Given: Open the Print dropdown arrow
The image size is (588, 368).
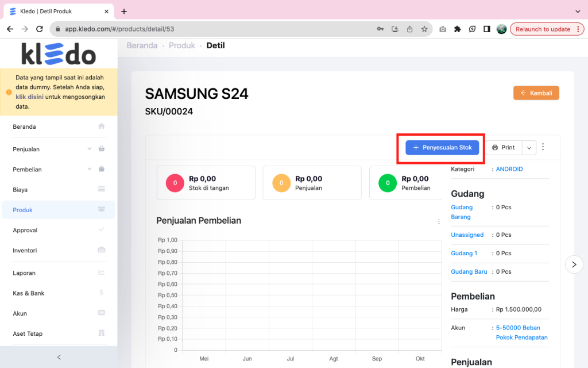Looking at the screenshot, I should tap(529, 148).
